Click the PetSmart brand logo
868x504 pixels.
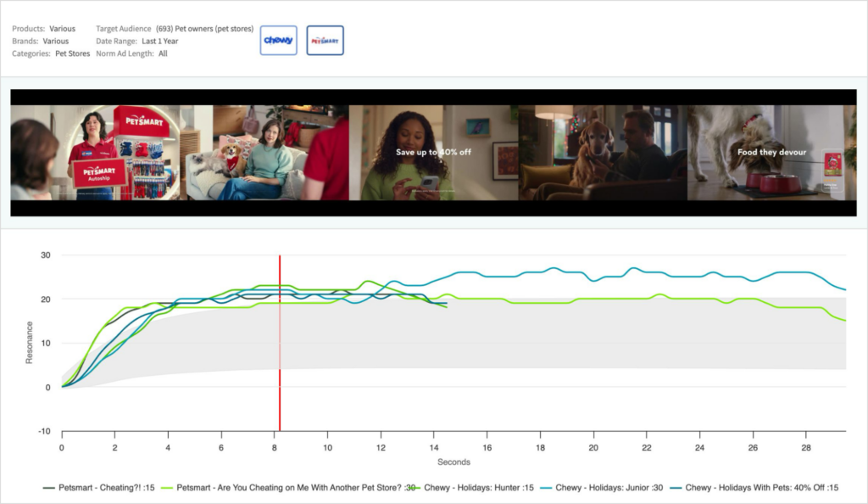tap(325, 41)
